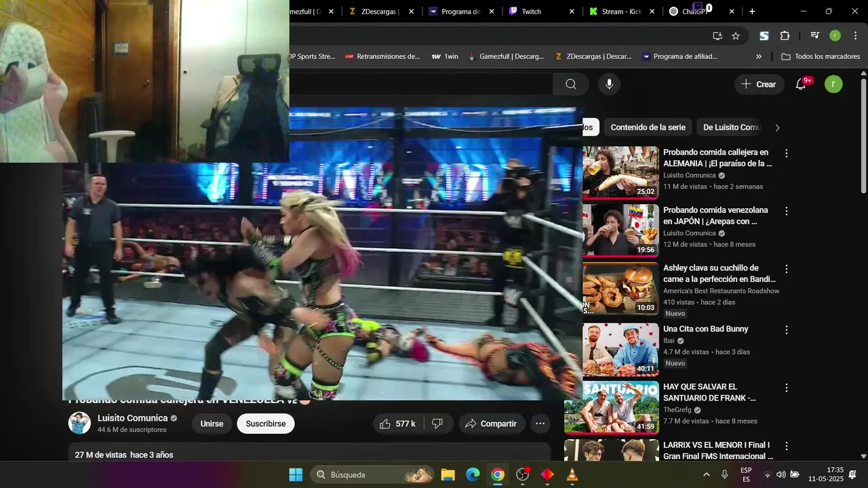Open VLC media player from taskbar

coord(572,474)
